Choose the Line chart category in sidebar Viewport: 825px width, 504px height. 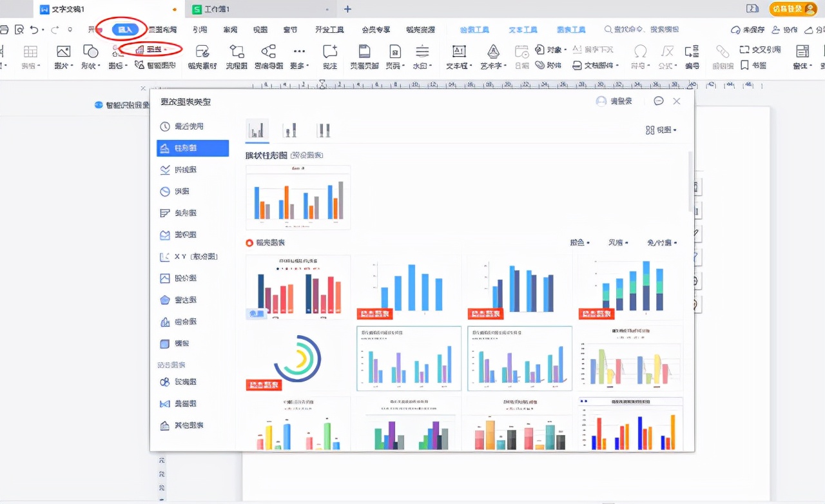tap(184, 170)
